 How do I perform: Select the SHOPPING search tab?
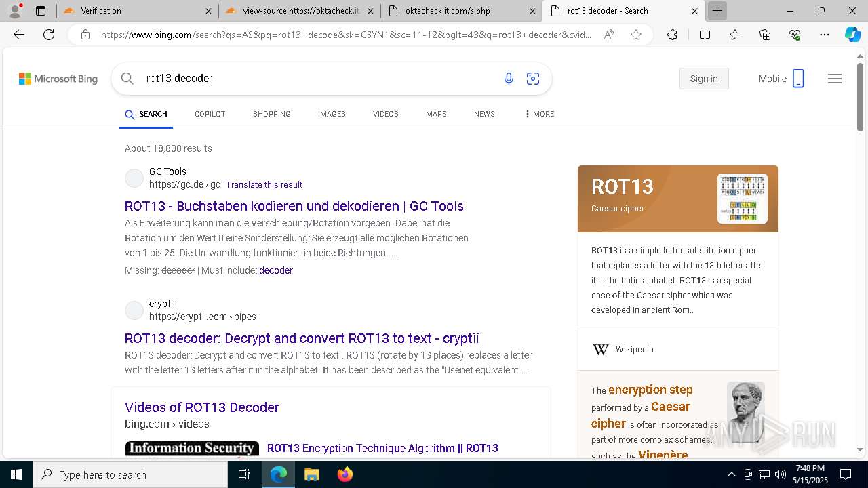tap(272, 114)
